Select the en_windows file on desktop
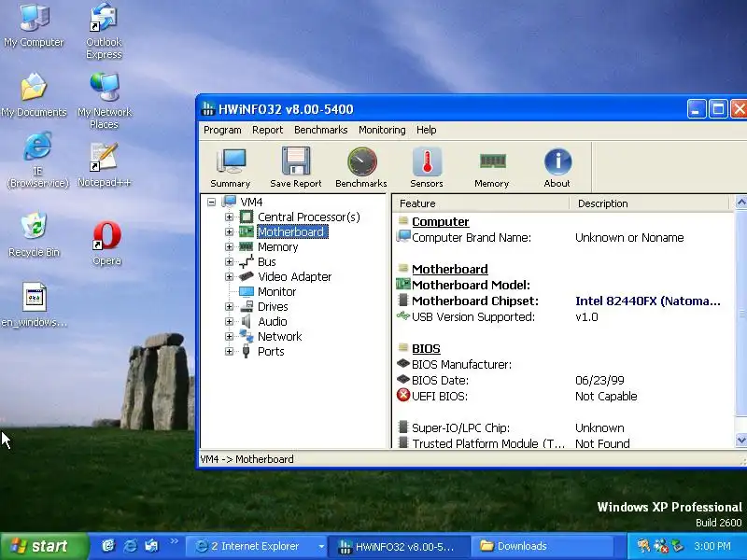 coord(34,305)
